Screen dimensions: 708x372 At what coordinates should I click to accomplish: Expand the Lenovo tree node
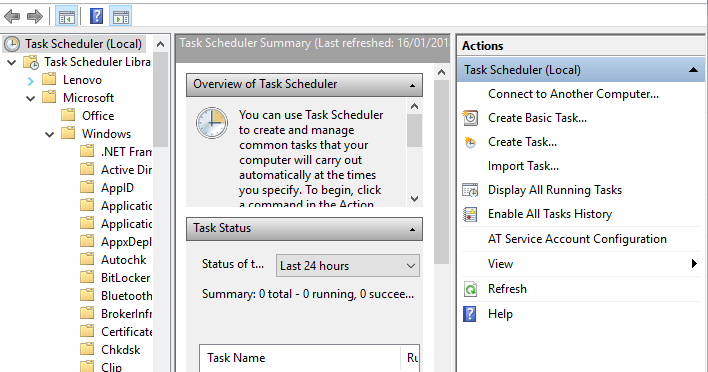(x=30, y=81)
